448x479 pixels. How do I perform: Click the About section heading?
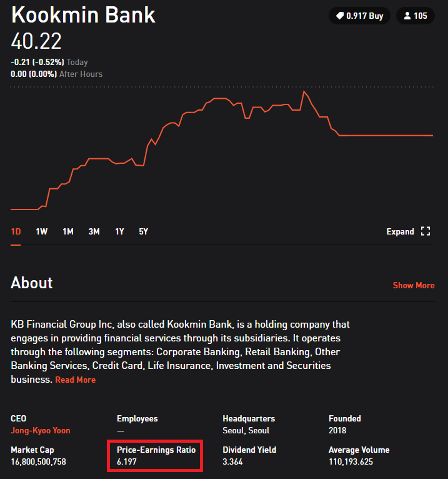(32, 283)
